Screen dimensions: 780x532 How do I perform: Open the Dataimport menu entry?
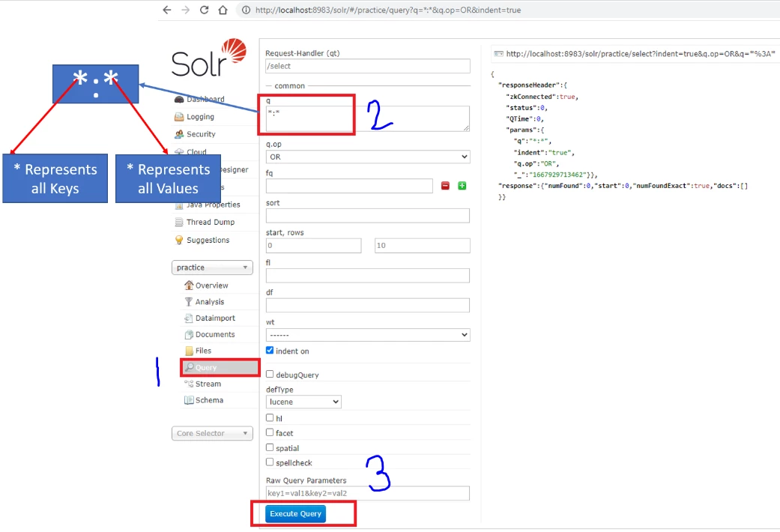(x=215, y=318)
